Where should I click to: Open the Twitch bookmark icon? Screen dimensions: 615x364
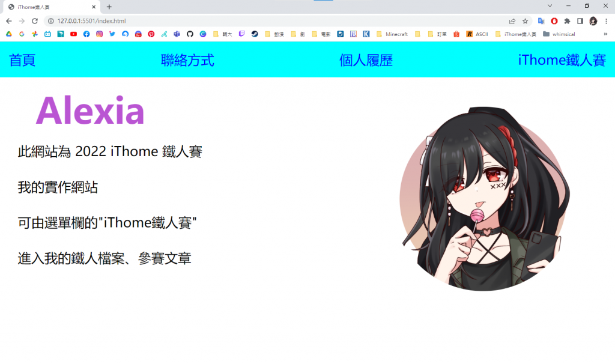(241, 34)
